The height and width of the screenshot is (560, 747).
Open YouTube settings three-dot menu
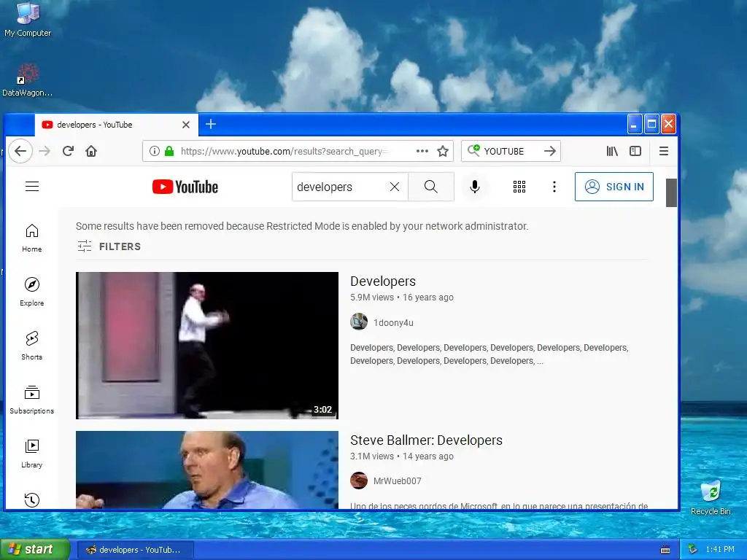click(x=554, y=187)
